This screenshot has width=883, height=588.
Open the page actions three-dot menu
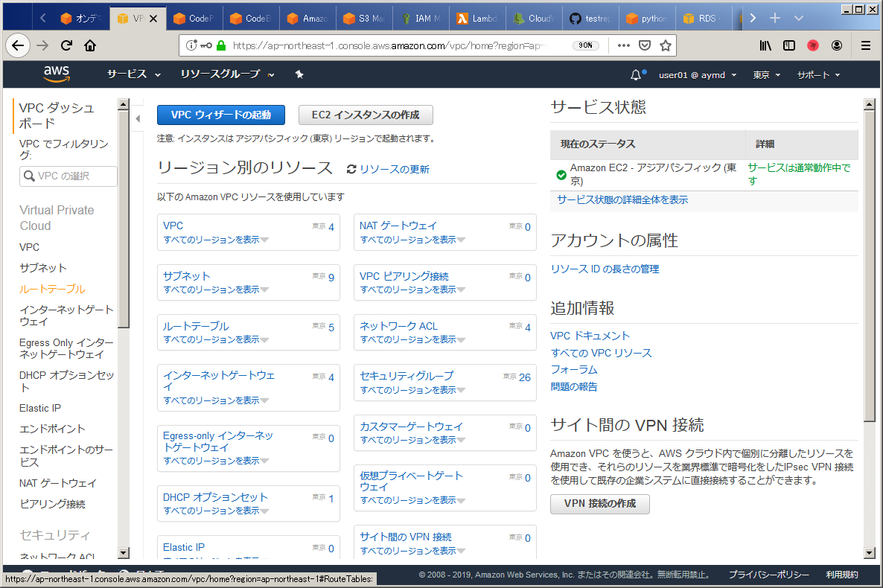623,45
